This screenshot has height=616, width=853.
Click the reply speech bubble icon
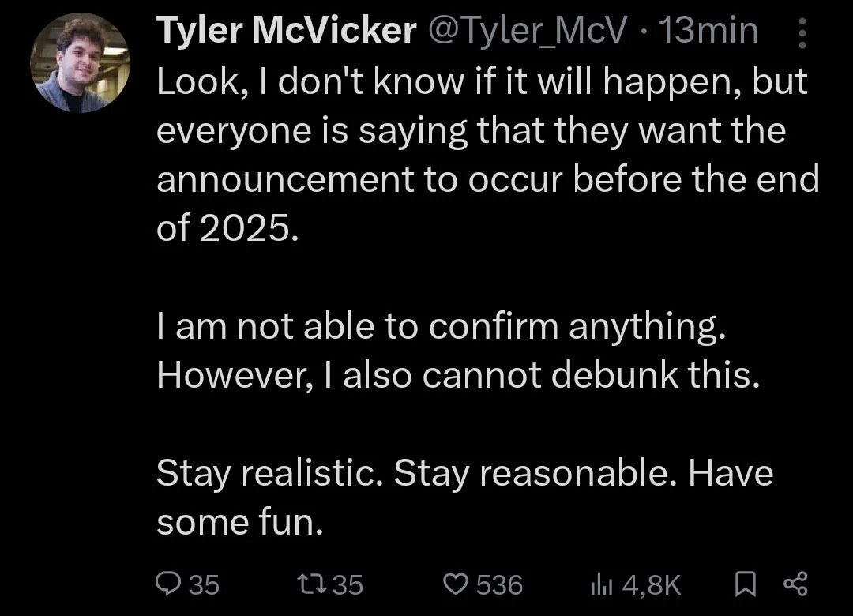168,584
